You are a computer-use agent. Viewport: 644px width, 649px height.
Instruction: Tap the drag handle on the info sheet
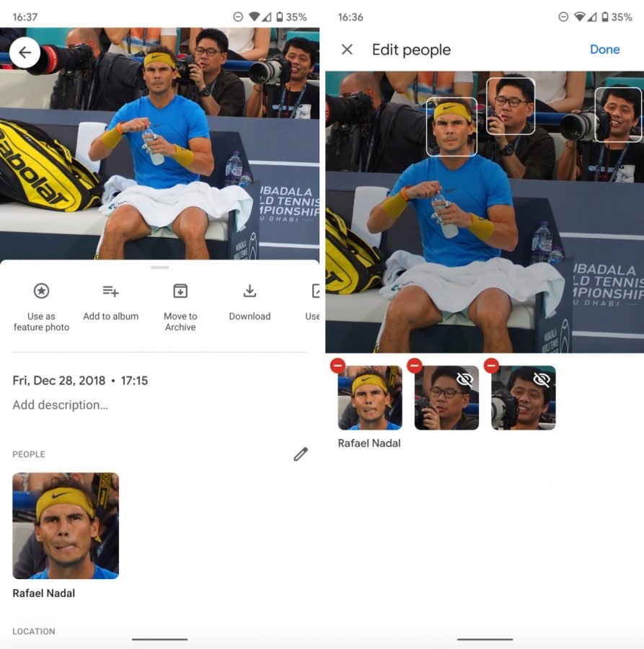[x=160, y=268]
